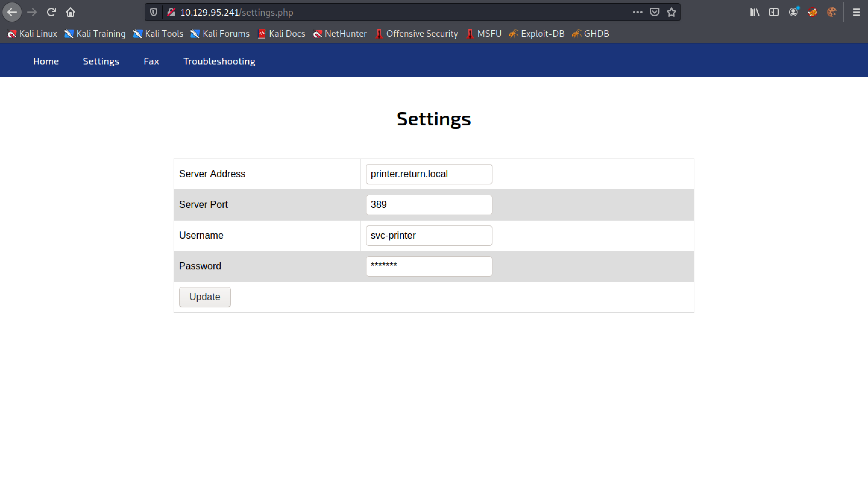Bookmark this page with the star

click(x=671, y=12)
